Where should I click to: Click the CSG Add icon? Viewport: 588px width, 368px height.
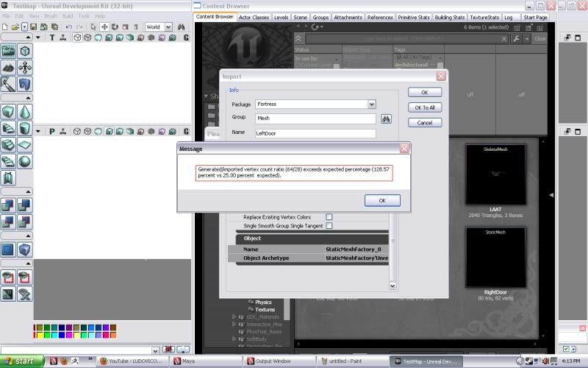8,205
